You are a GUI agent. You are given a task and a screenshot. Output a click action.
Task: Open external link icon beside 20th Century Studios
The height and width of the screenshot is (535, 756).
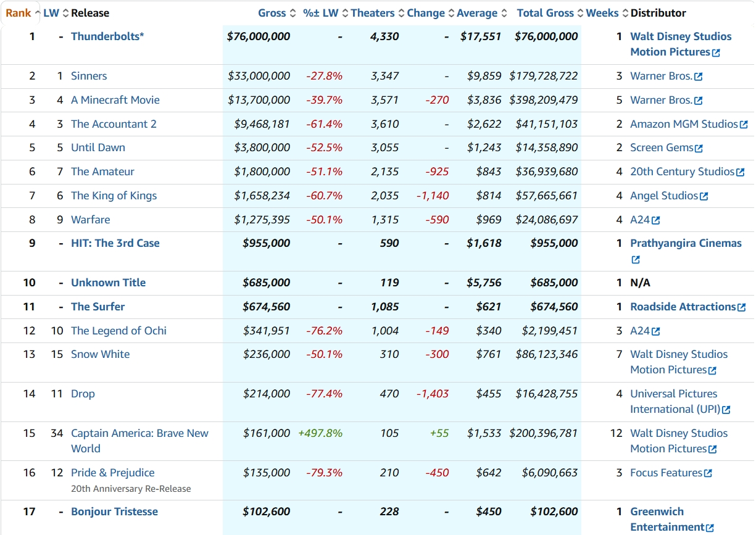pos(740,173)
